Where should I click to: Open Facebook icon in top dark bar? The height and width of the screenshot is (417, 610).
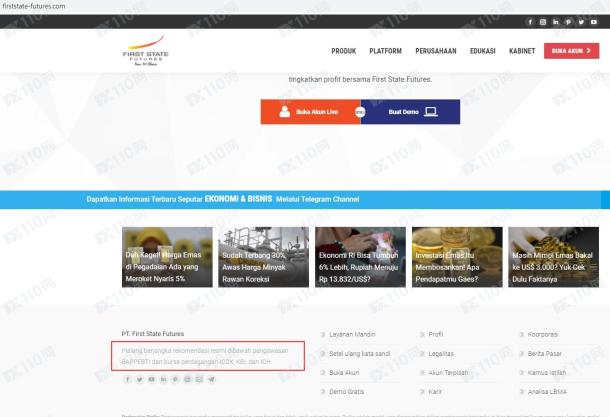530,22
